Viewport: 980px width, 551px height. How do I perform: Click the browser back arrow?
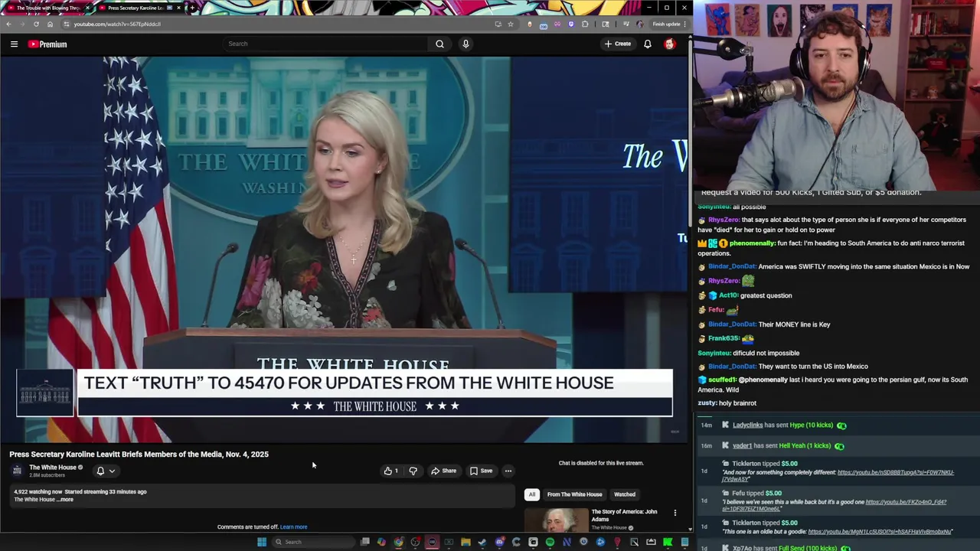[x=8, y=24]
